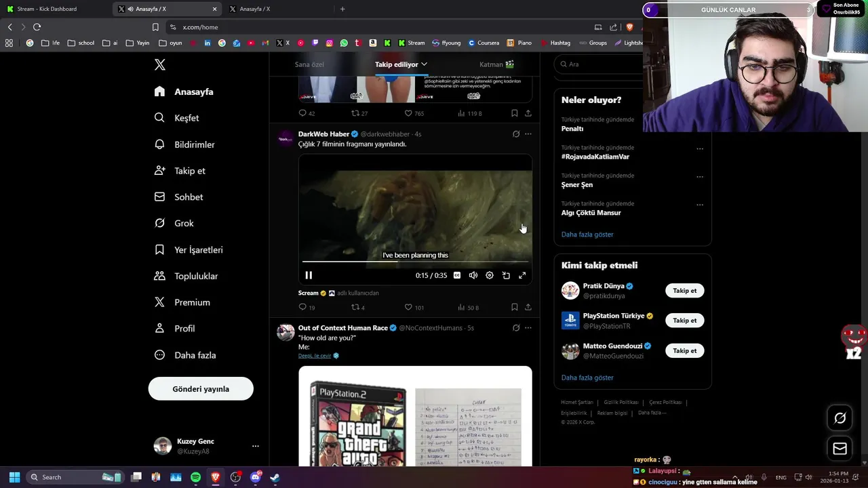The width and height of the screenshot is (868, 488).
Task: Seek on the trailer video progress bar
Action: tap(415, 261)
